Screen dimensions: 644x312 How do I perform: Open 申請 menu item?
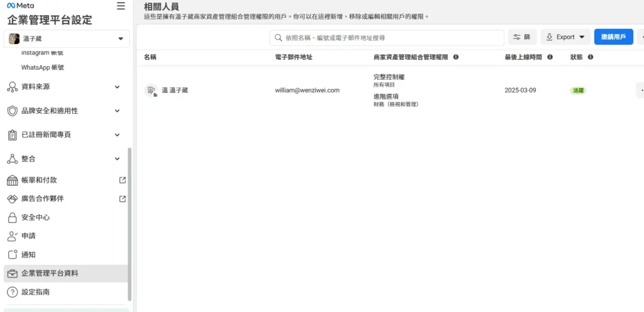[65, 236]
